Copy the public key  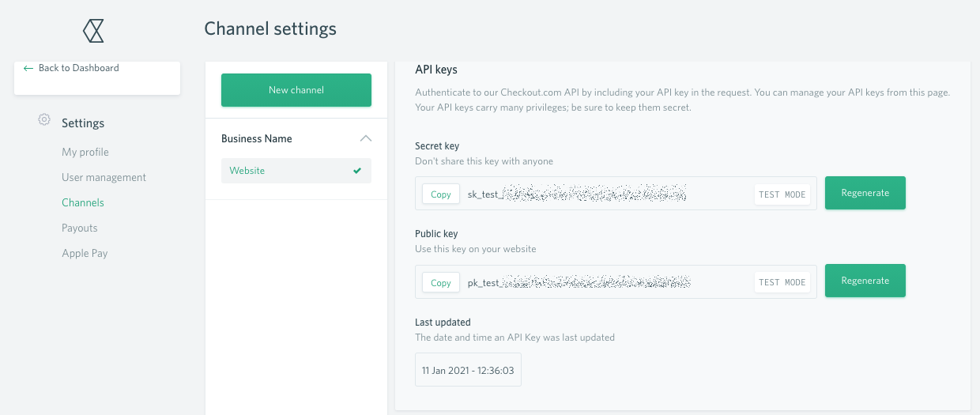coord(441,283)
